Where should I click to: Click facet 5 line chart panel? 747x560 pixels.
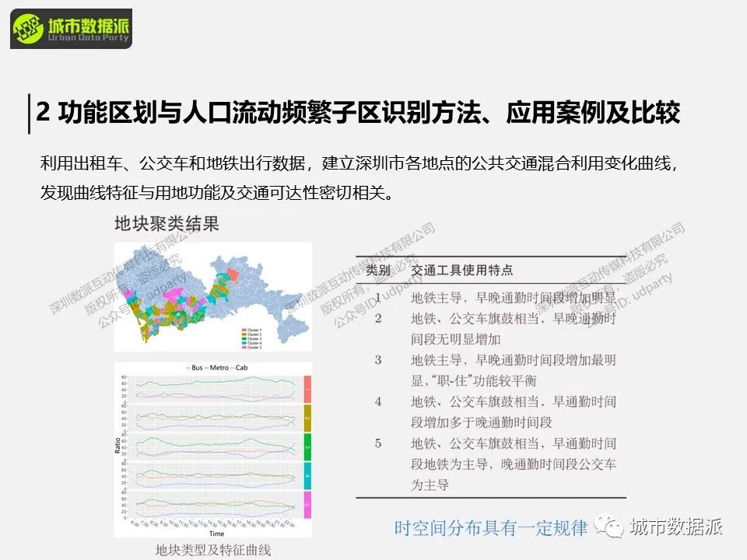[x=216, y=505]
